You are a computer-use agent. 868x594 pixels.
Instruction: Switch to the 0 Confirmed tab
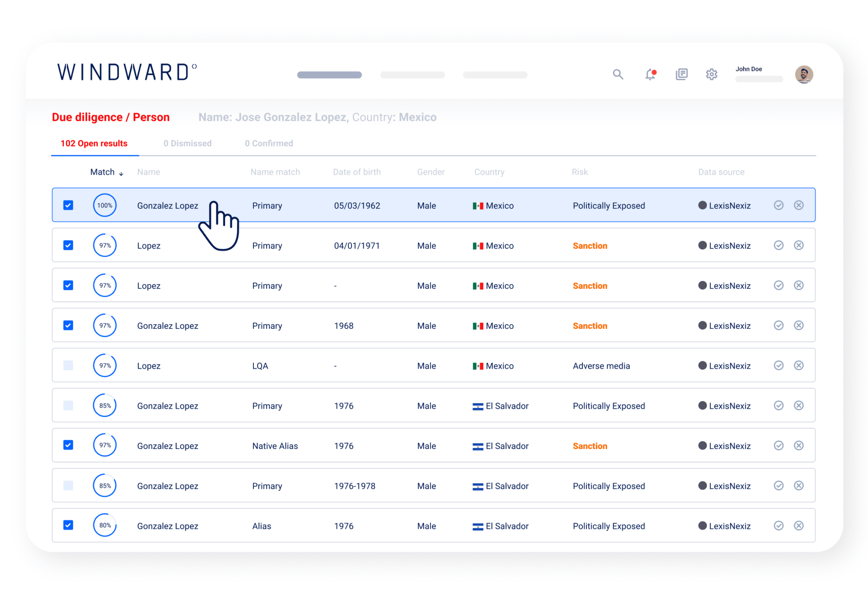point(269,144)
